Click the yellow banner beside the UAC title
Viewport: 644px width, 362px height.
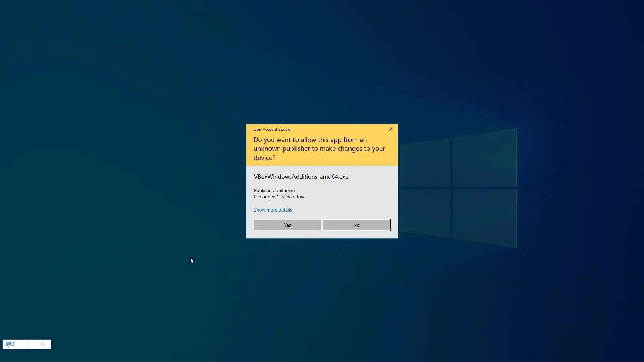[339, 129]
